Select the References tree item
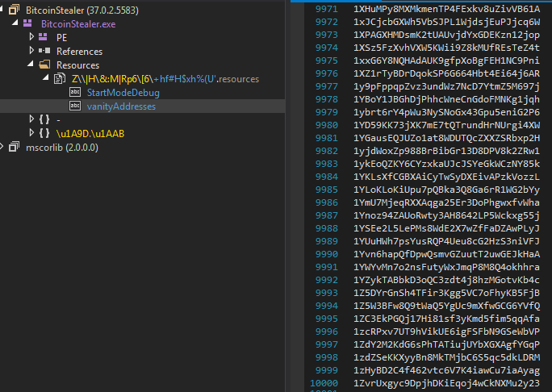 tap(79, 52)
